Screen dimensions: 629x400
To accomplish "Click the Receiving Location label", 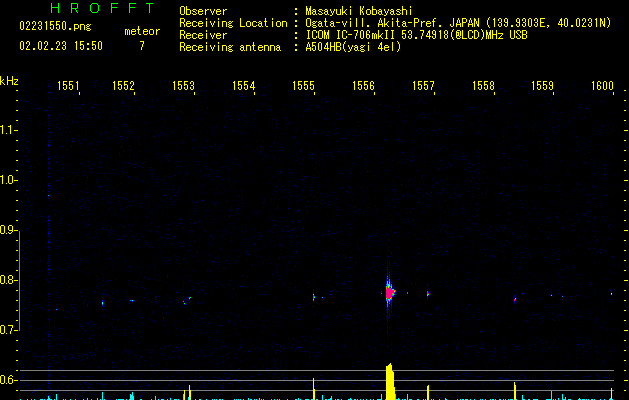I will click(233, 23).
